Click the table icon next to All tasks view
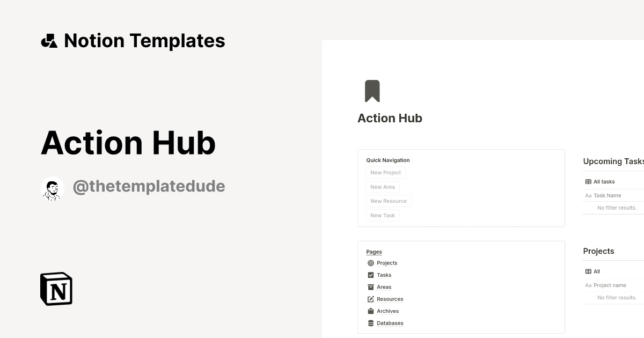 pyautogui.click(x=588, y=181)
